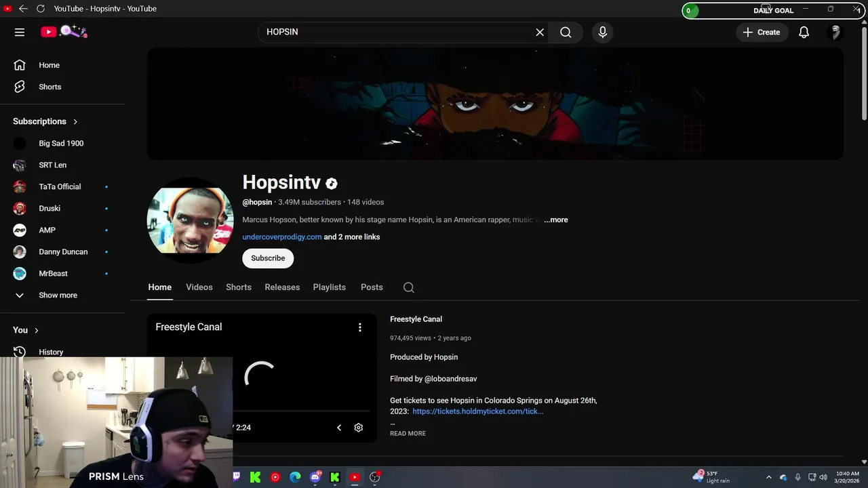868x488 pixels.
Task: Open the video player settings gear
Action: tap(359, 428)
